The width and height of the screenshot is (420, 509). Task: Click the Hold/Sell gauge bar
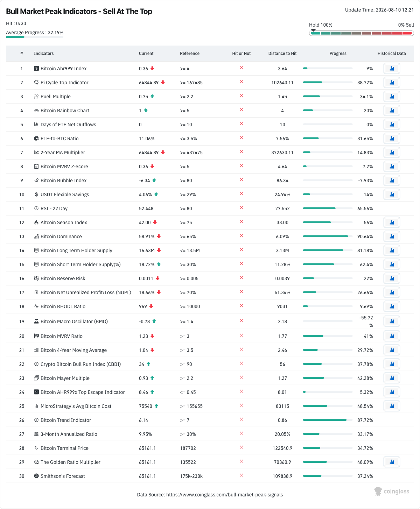click(x=362, y=33)
